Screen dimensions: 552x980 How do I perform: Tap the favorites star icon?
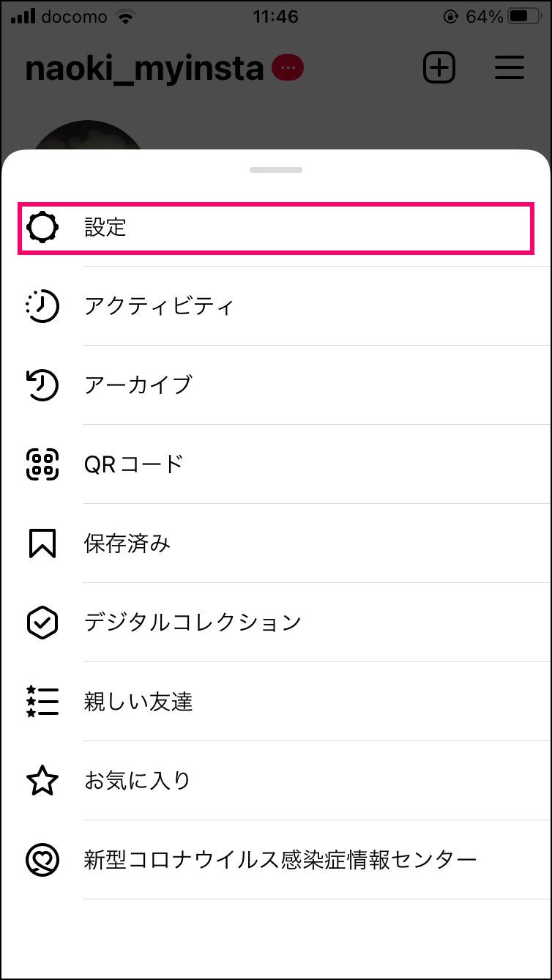click(42, 781)
